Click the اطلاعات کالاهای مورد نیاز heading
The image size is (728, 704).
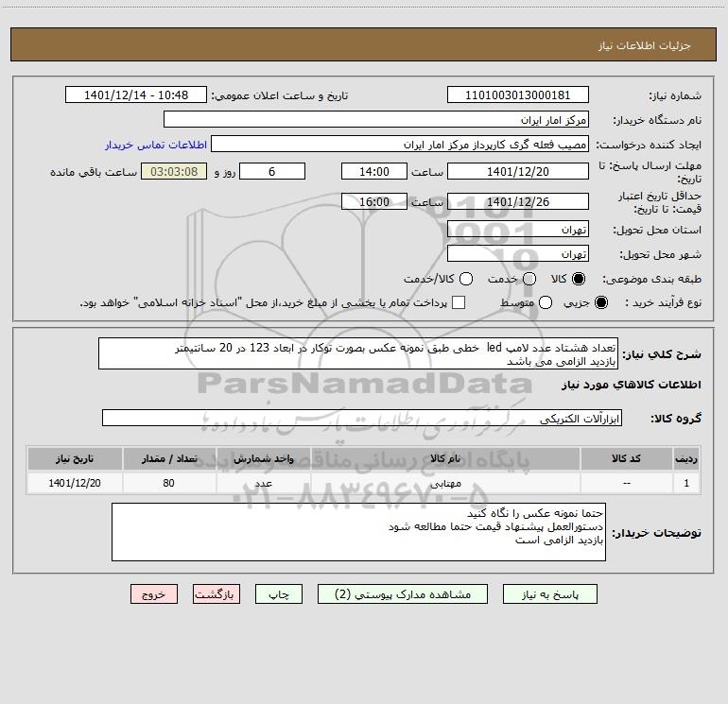click(631, 385)
